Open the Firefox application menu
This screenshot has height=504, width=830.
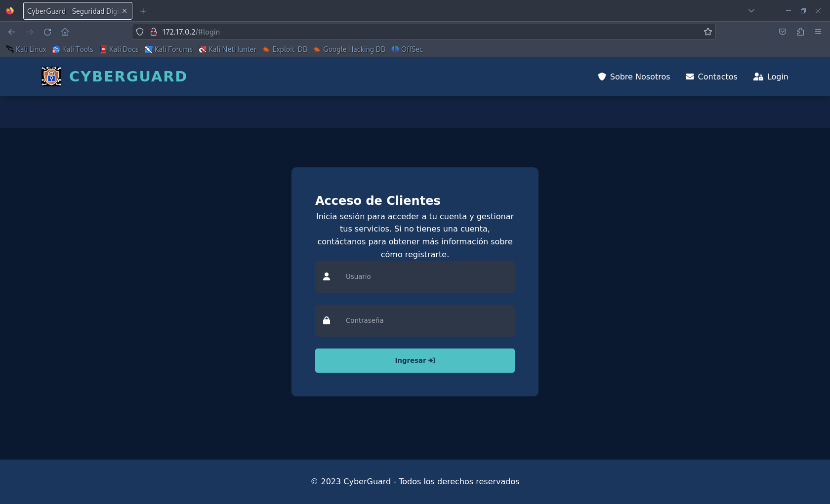point(818,32)
